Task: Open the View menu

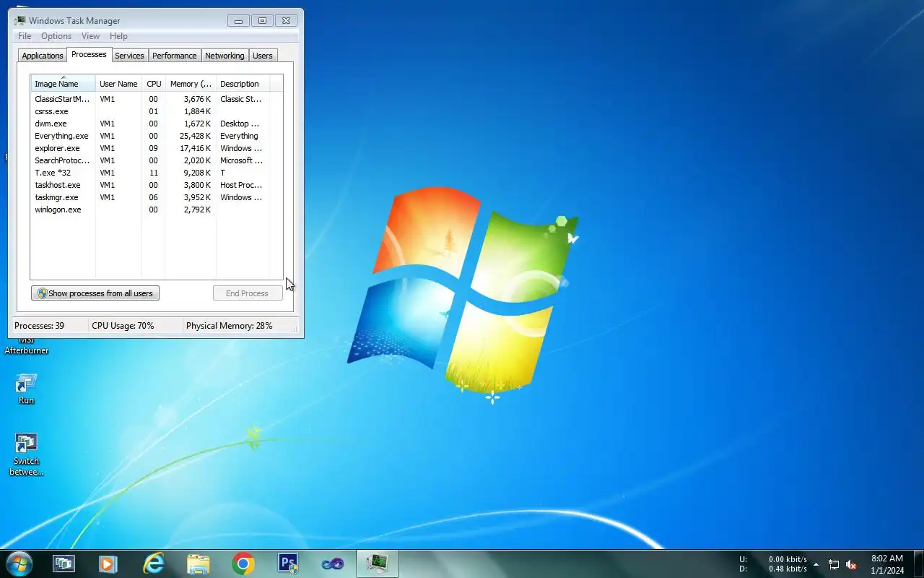Action: pos(90,36)
